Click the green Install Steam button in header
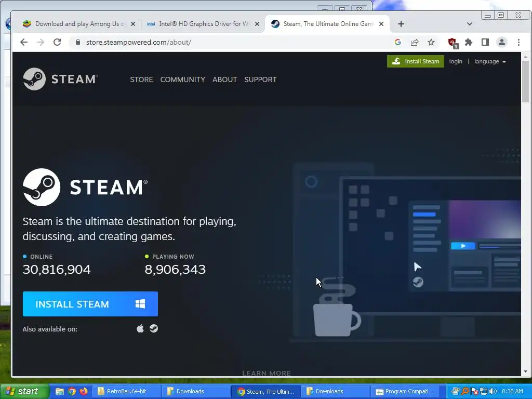 click(416, 61)
